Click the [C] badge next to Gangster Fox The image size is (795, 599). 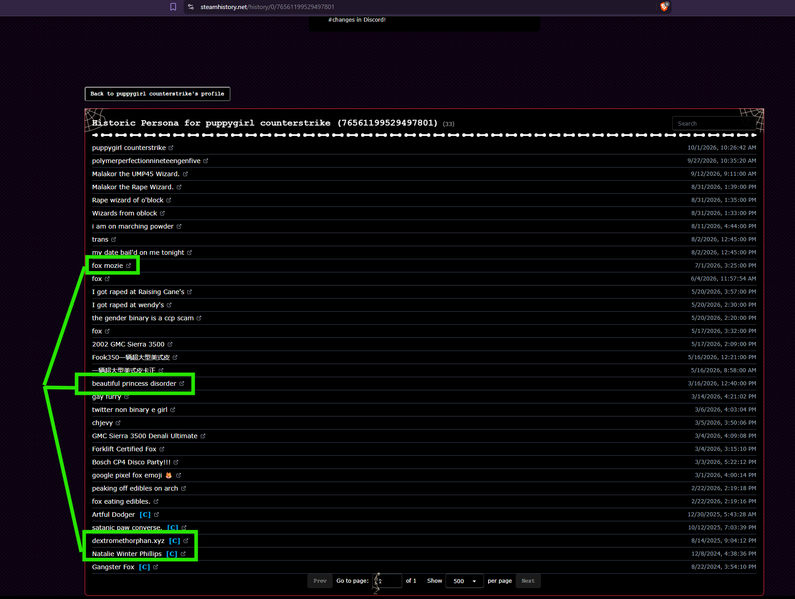click(144, 567)
